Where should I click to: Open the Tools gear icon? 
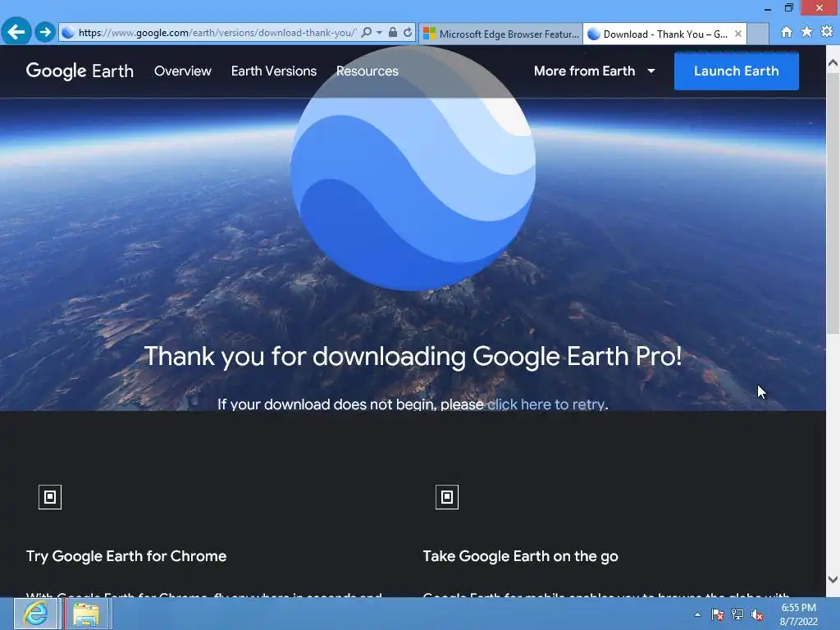click(x=827, y=32)
